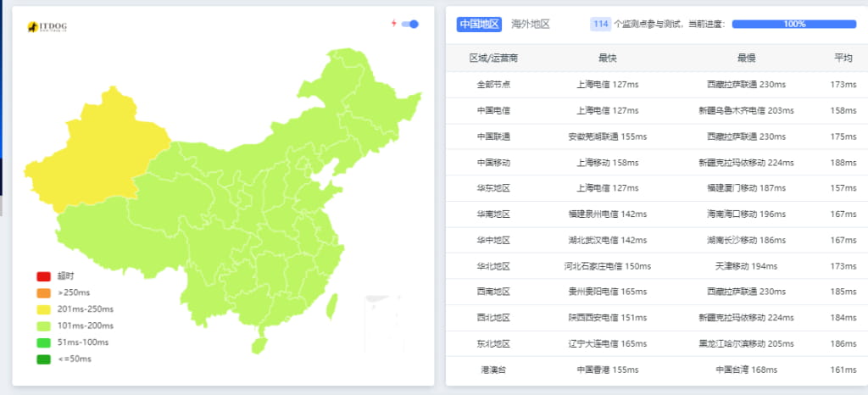Select the dark green <=50ms legend swatch

coord(44,359)
